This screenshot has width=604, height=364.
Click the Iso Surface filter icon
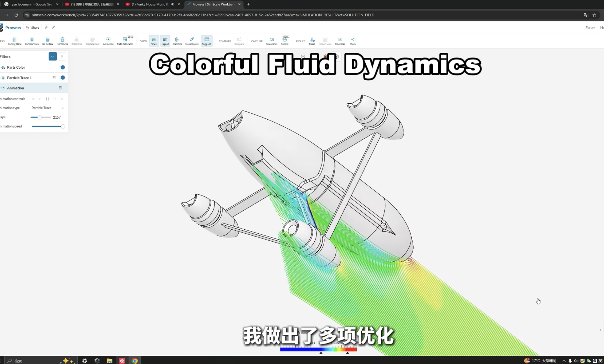48,41
